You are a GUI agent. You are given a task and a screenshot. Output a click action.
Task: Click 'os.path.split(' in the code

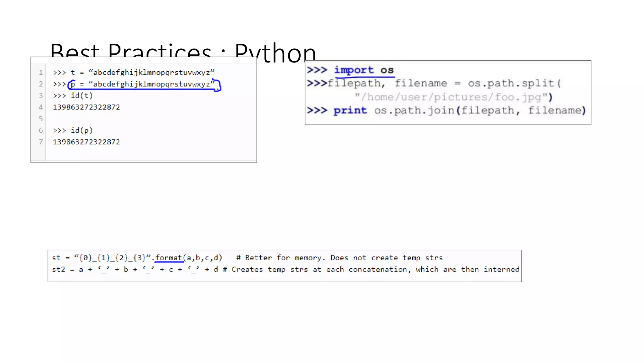click(514, 83)
